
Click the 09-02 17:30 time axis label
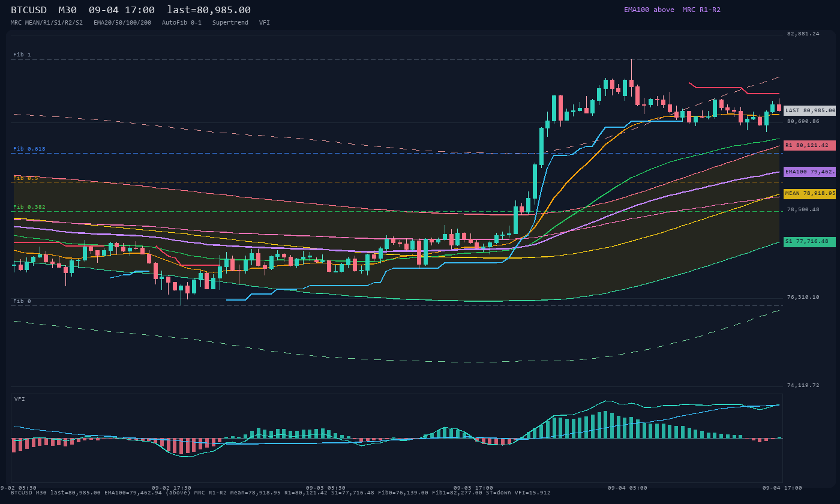click(172, 488)
